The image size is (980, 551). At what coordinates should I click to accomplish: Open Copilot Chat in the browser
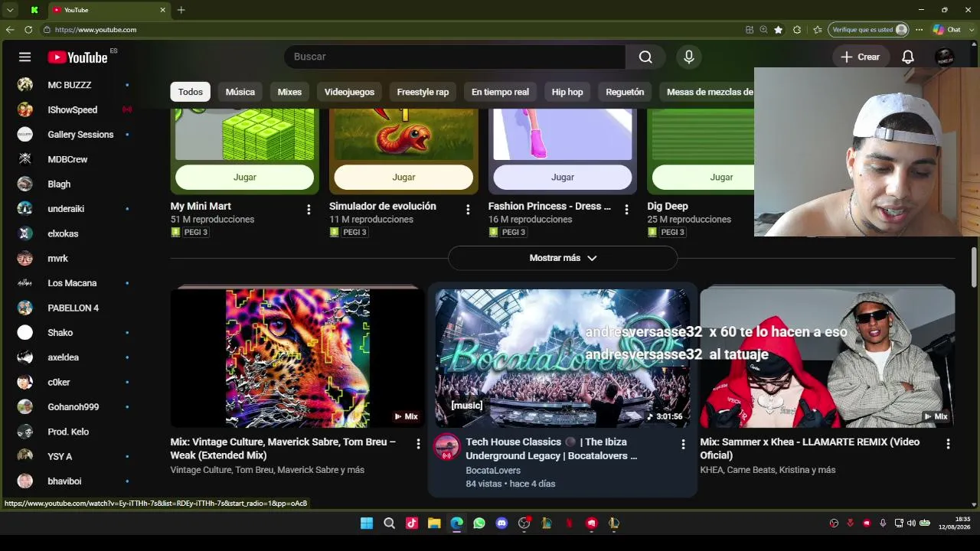(x=946, y=30)
